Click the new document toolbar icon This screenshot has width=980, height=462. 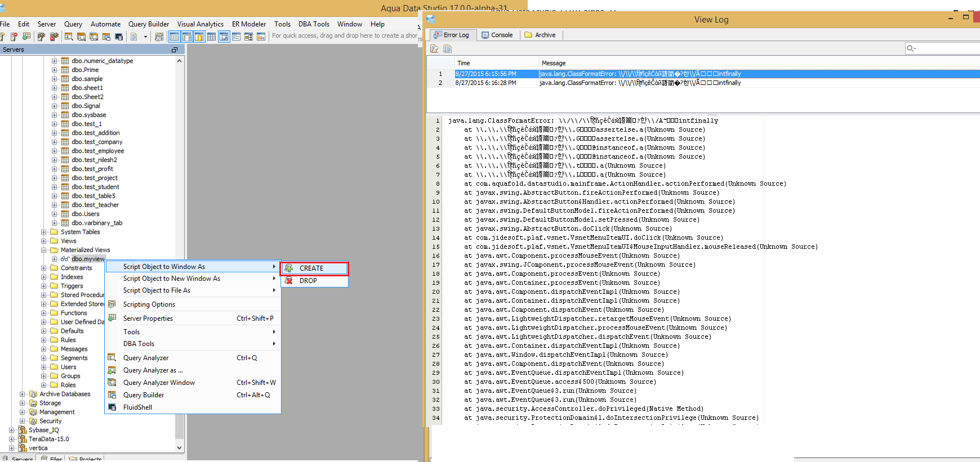tap(134, 37)
